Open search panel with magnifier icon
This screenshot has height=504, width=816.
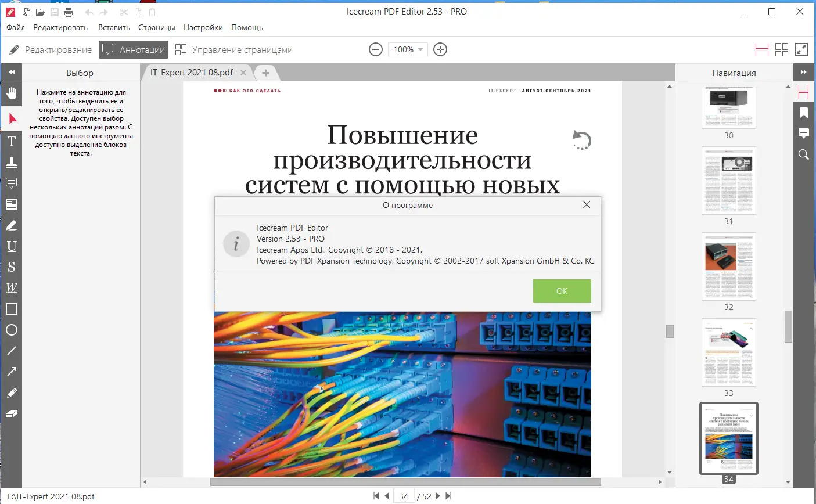804,154
